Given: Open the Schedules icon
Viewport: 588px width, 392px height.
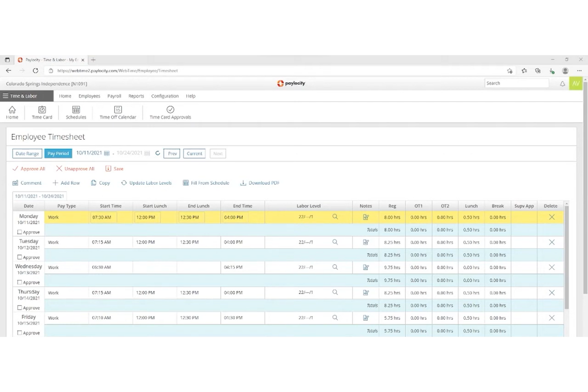Looking at the screenshot, I should [76, 112].
